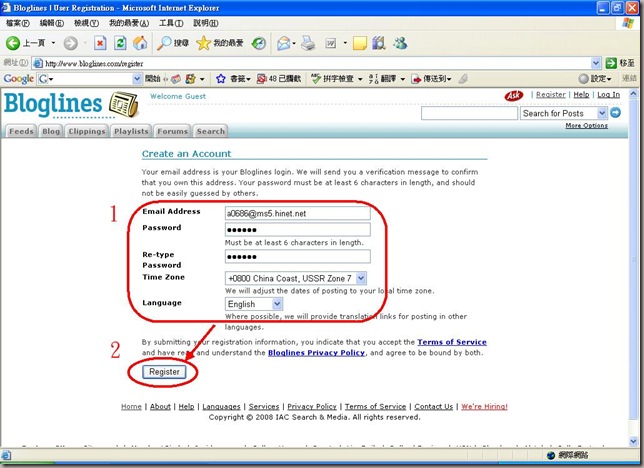644x468 pixels.
Task: Click the More Options link
Action: pyautogui.click(x=586, y=125)
